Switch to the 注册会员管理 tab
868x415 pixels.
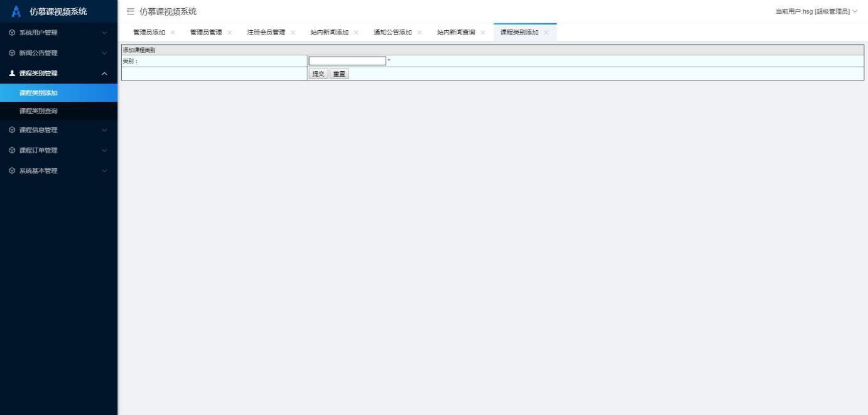pyautogui.click(x=266, y=33)
